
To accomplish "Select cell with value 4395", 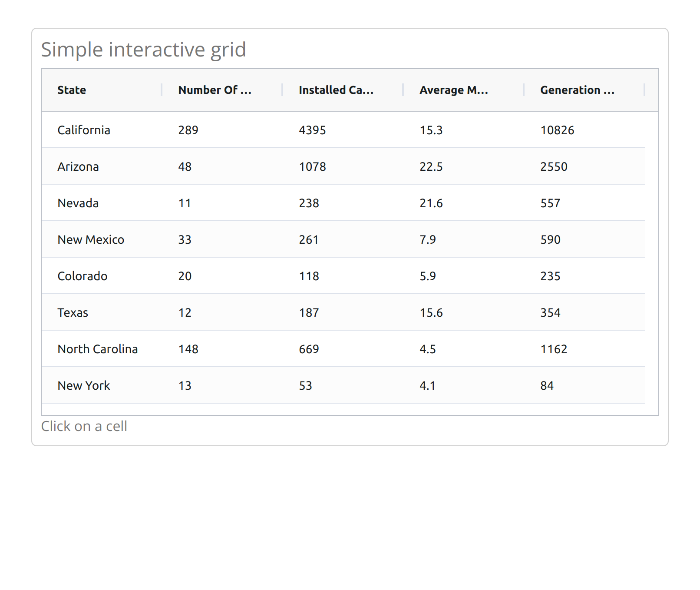I will pos(343,130).
